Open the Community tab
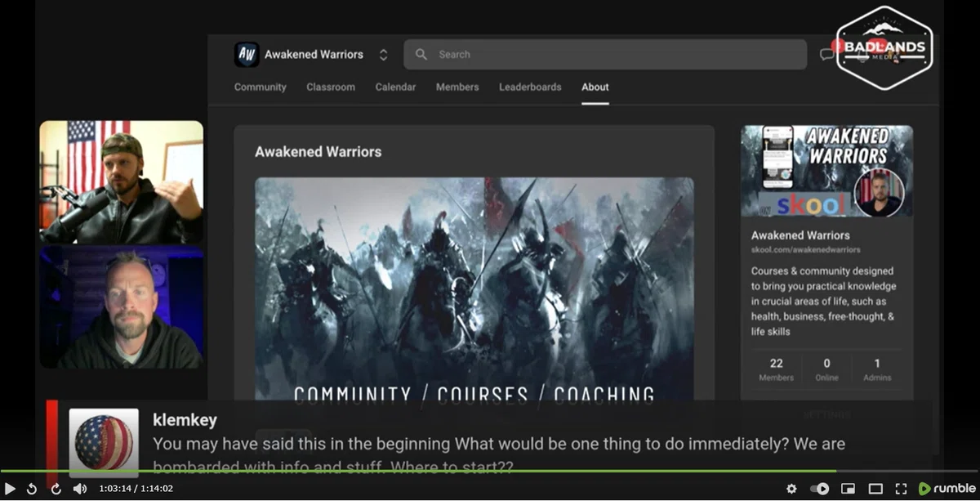 (x=261, y=87)
